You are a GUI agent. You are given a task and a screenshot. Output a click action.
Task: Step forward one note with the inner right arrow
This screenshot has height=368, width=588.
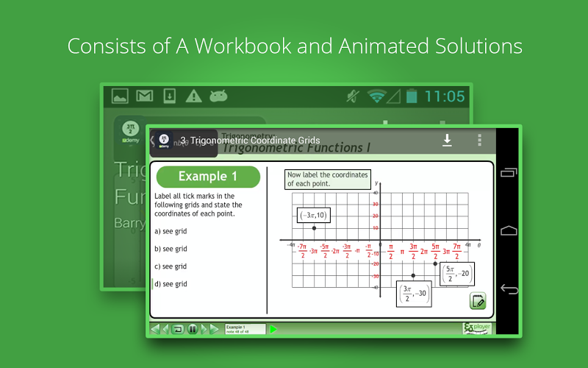click(x=204, y=329)
